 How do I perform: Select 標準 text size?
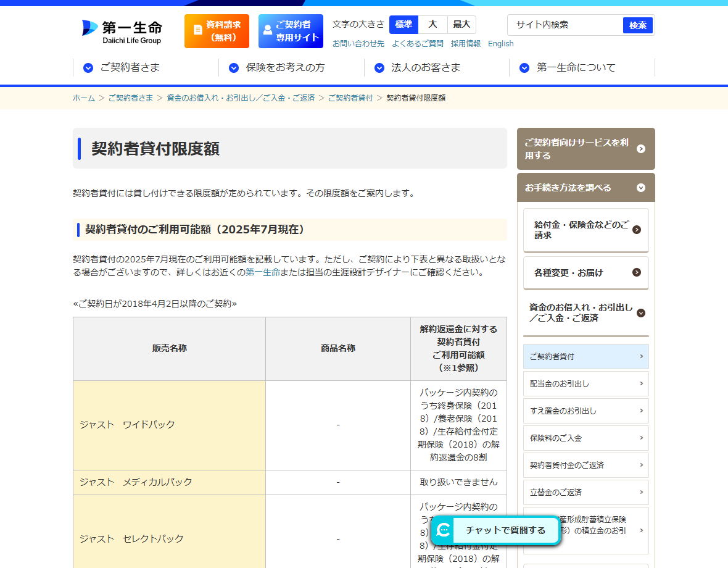tap(403, 24)
